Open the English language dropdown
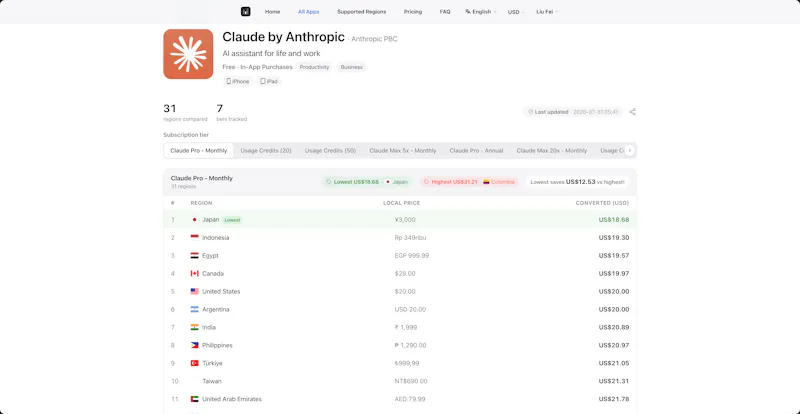Image resolution: width=800 pixels, height=414 pixels. 481,12
